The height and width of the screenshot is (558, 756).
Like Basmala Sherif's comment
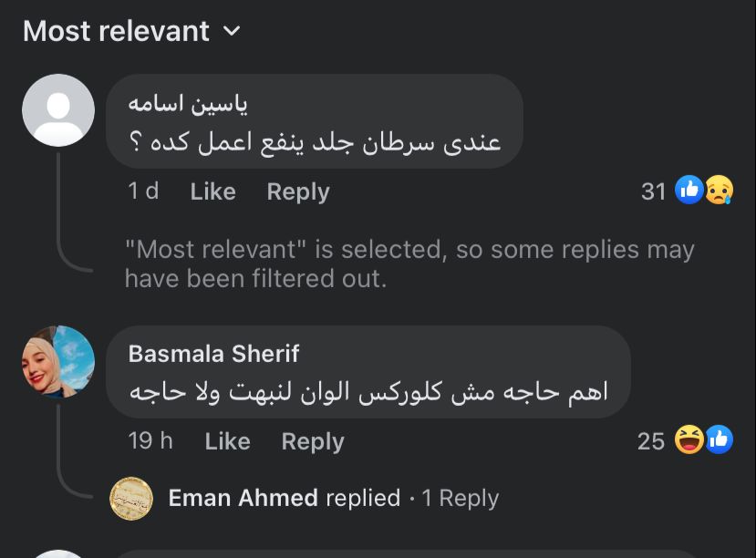click(227, 441)
